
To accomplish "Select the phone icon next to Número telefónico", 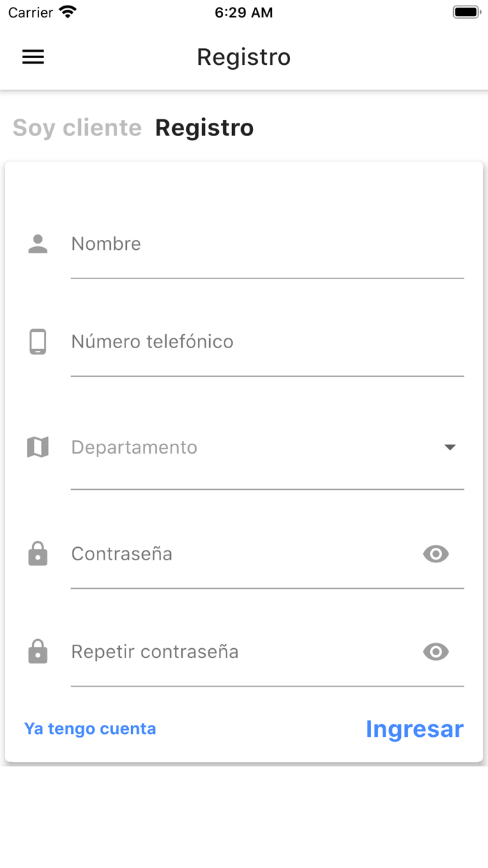I will point(37,342).
